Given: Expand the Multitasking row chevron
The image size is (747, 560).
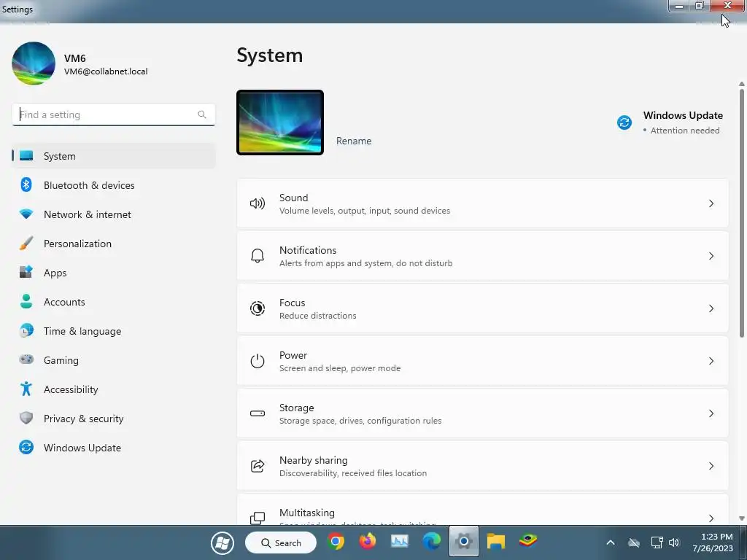Looking at the screenshot, I should pyautogui.click(x=711, y=518).
